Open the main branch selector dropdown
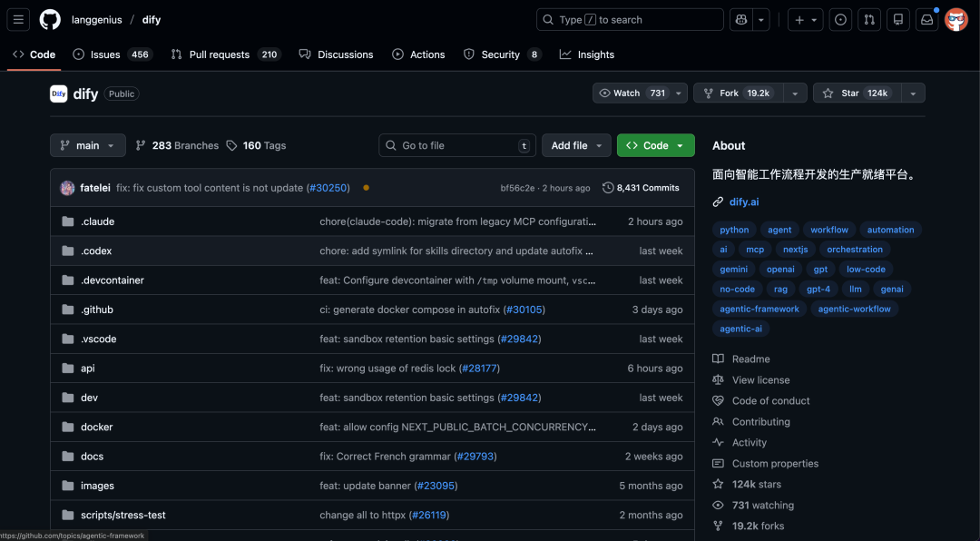The width and height of the screenshot is (980, 541). (x=87, y=145)
